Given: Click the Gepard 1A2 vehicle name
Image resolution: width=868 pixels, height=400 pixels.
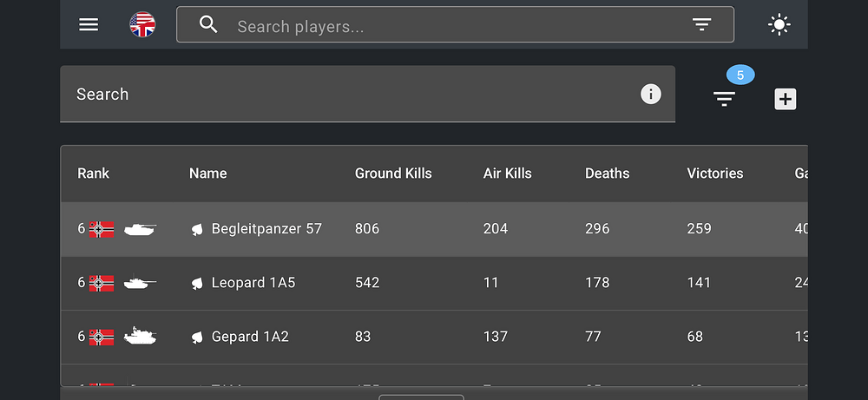Looking at the screenshot, I should (x=250, y=337).
